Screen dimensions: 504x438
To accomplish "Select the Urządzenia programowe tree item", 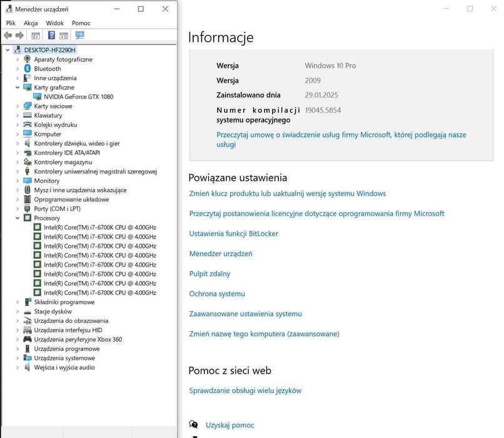I will pos(67,349).
